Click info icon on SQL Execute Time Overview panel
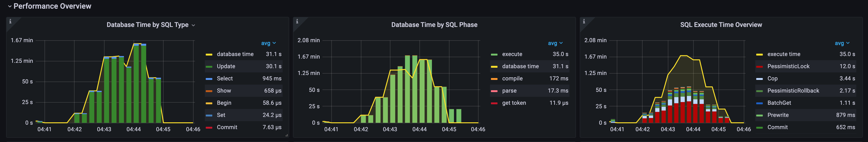Screen dimensions: 868x142 coord(584,22)
